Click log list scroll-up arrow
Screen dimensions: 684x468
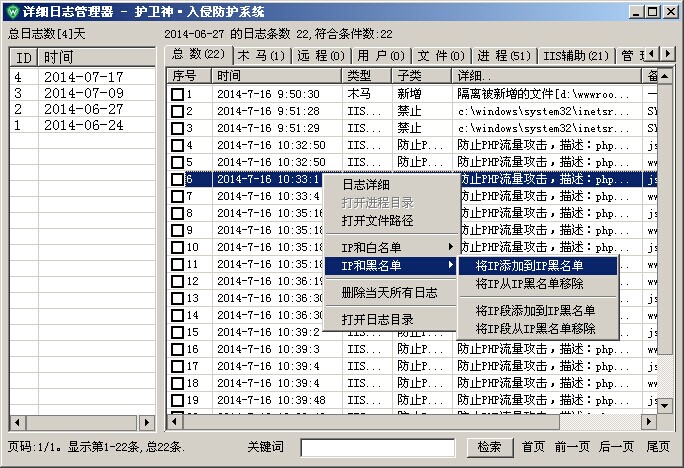(664, 76)
